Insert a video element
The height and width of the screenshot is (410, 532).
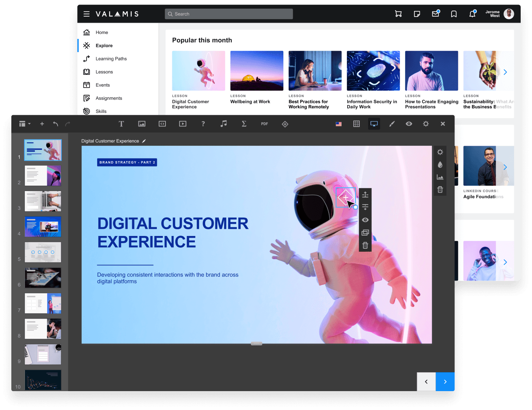click(x=182, y=124)
